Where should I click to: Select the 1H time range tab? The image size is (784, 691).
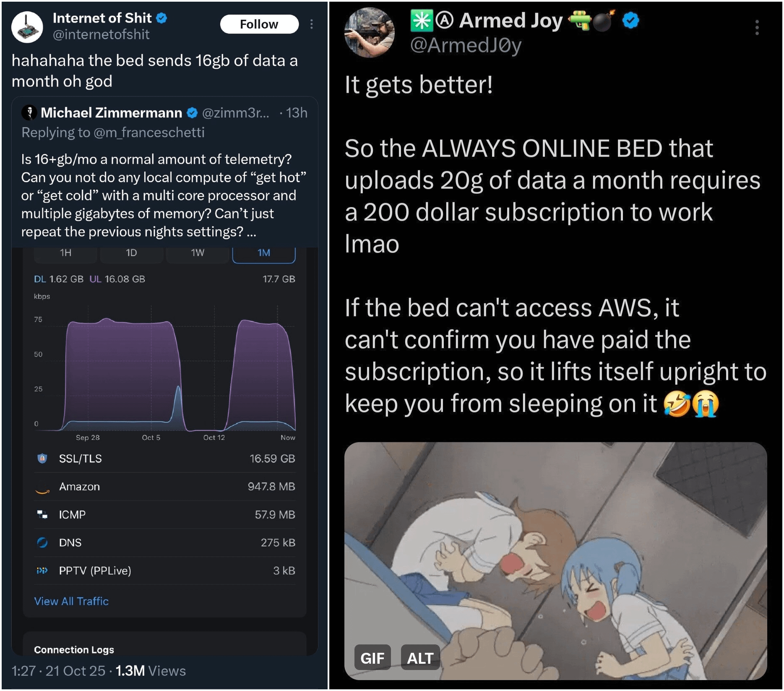[65, 253]
